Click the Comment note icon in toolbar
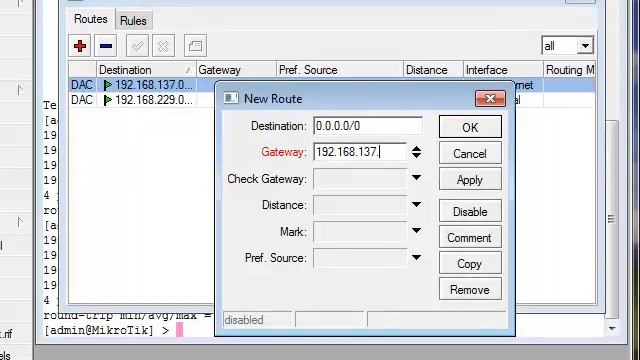Image resolution: width=640 pixels, height=360 pixels. tap(195, 46)
